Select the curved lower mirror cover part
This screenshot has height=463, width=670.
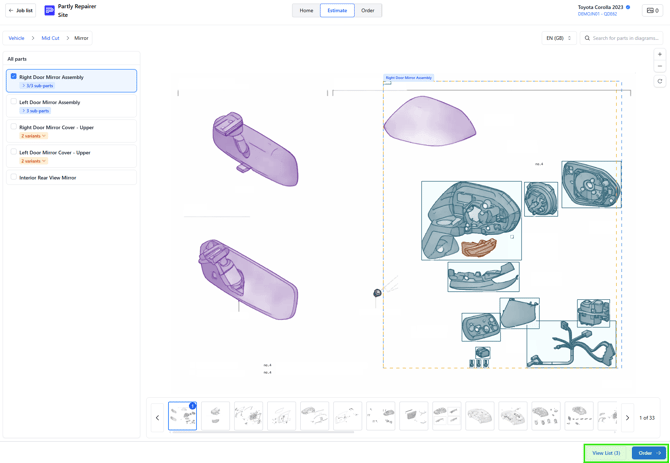click(483, 277)
